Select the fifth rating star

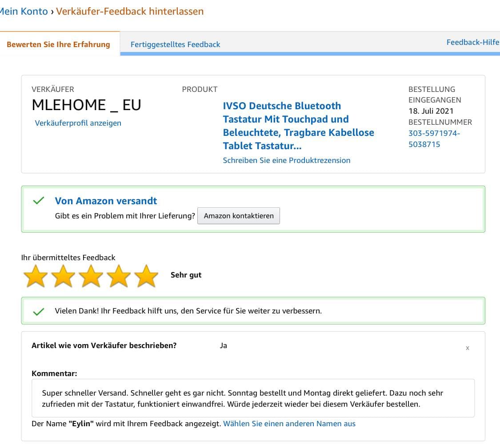point(146,276)
